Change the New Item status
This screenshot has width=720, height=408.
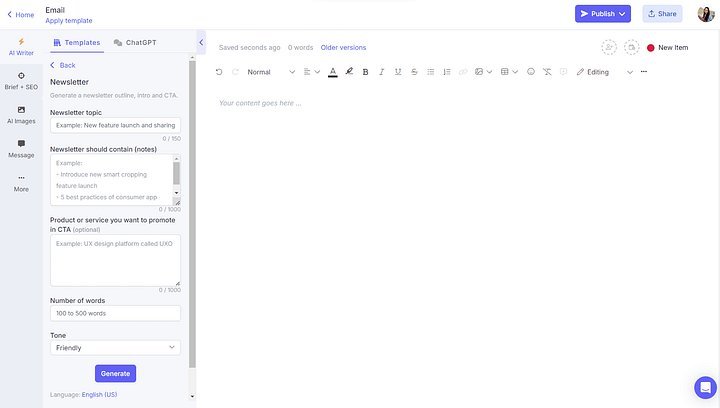click(x=668, y=47)
